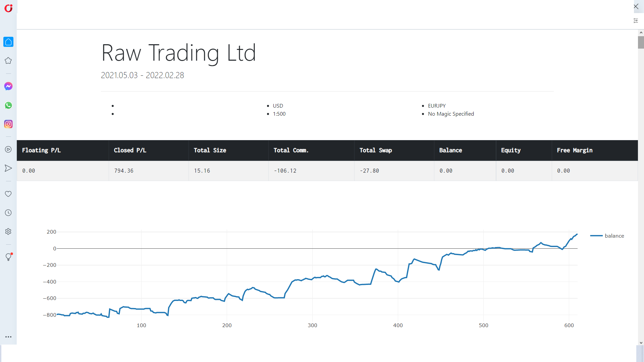Open WhatsApp in sidebar
This screenshot has width=644, height=362.
click(x=8, y=105)
